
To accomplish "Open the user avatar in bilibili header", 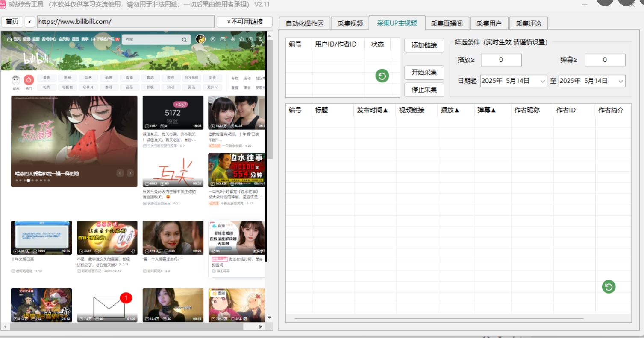I will [x=200, y=39].
